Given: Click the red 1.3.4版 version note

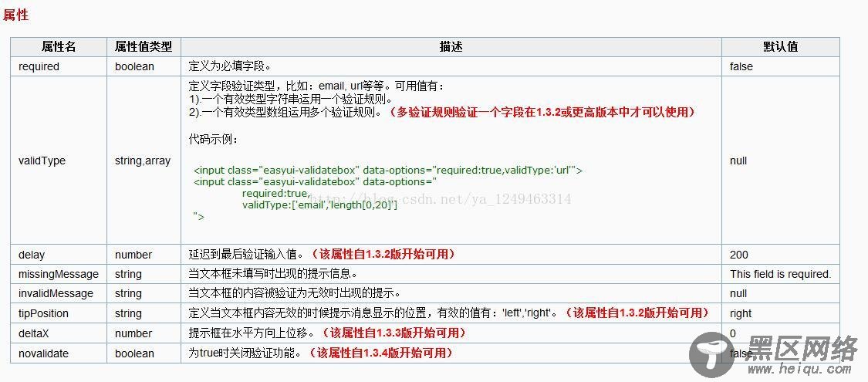Looking at the screenshot, I should click(382, 353).
